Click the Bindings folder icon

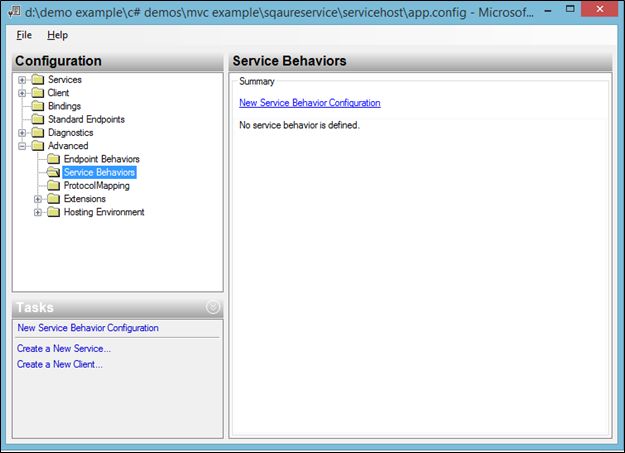tap(38, 106)
